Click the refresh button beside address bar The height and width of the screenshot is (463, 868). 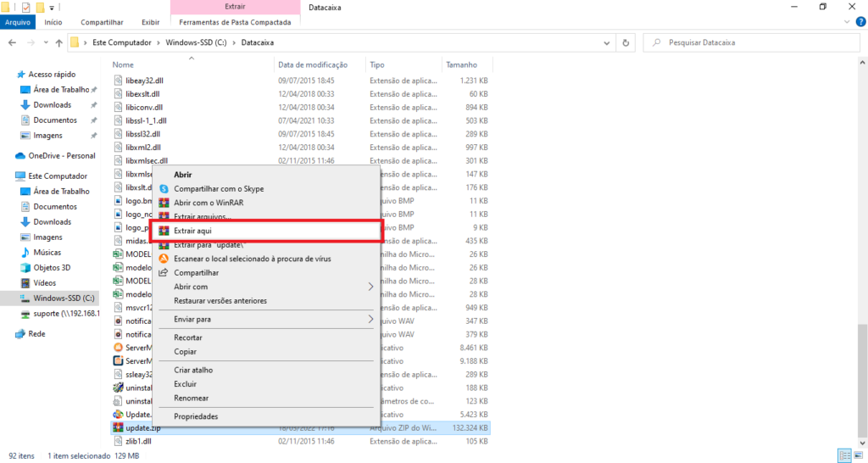pyautogui.click(x=626, y=42)
